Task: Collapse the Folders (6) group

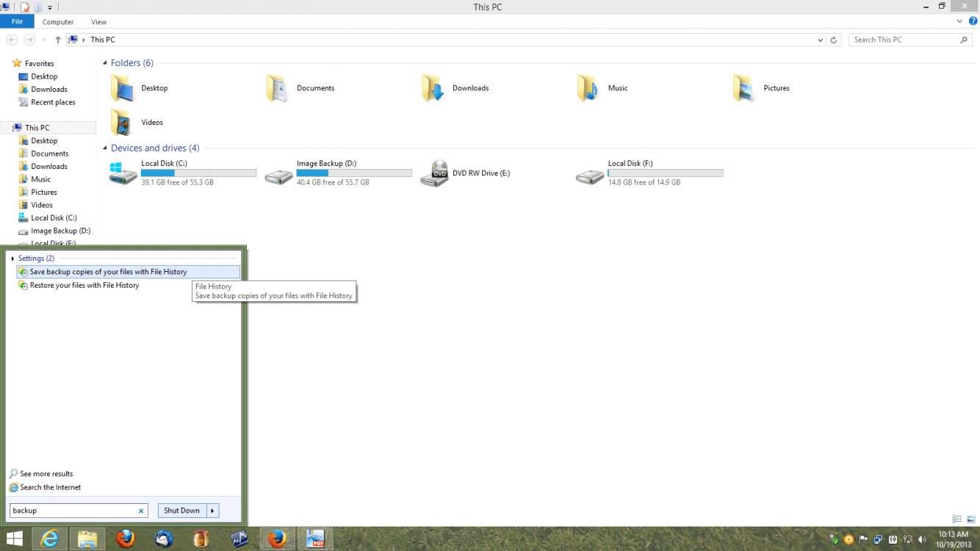Action: [105, 63]
